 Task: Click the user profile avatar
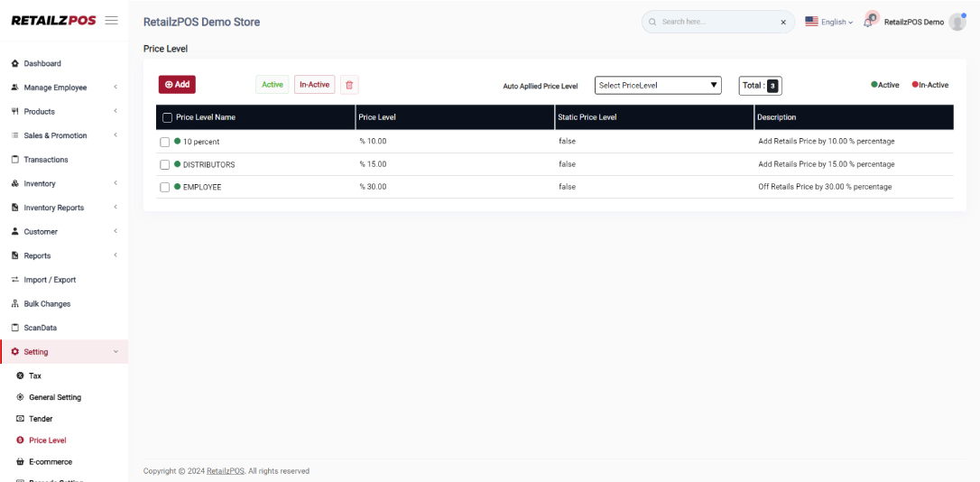pyautogui.click(x=957, y=22)
